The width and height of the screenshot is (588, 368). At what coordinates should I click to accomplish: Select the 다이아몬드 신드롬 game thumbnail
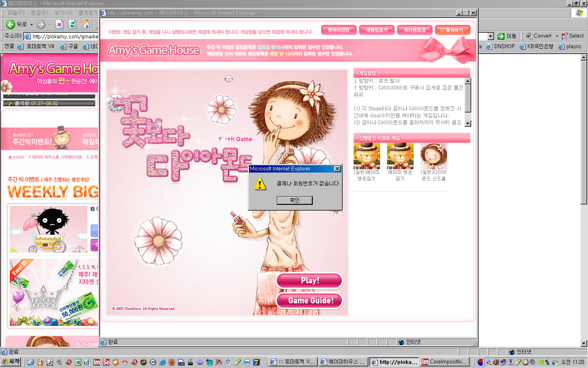(x=434, y=156)
